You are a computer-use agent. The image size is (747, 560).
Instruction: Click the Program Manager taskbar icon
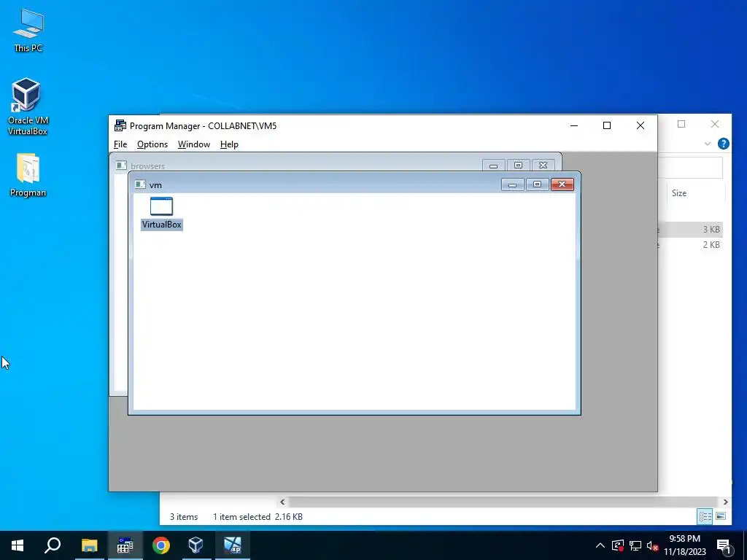coord(125,545)
